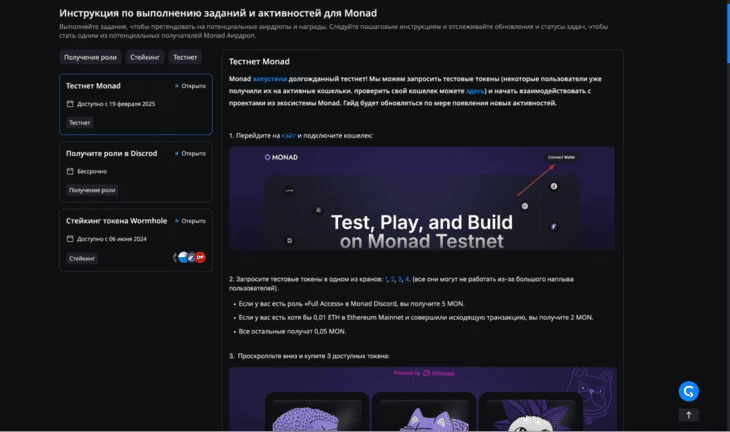Follow the здесь wallet check link

coord(475,91)
